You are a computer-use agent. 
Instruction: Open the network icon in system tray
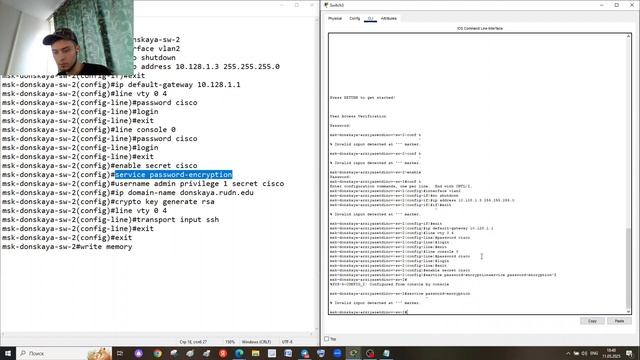coord(576,353)
